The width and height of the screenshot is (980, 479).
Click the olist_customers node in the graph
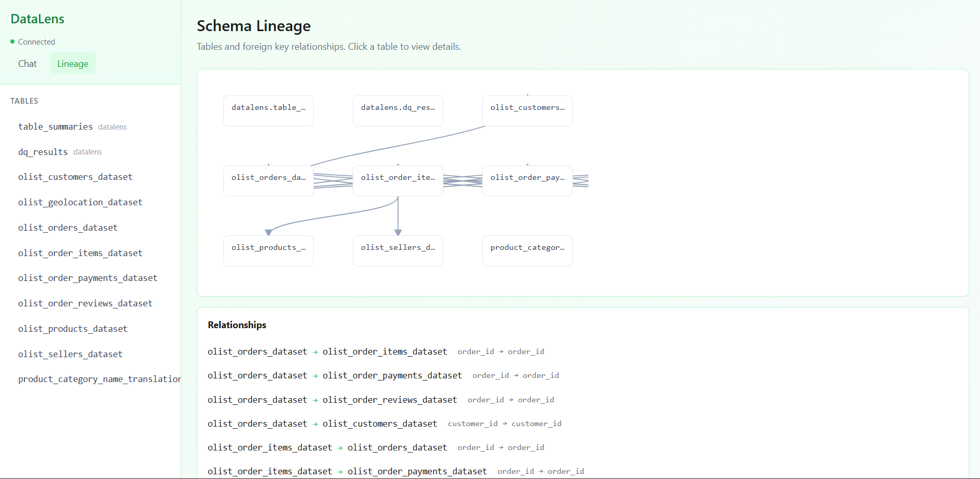click(x=527, y=110)
